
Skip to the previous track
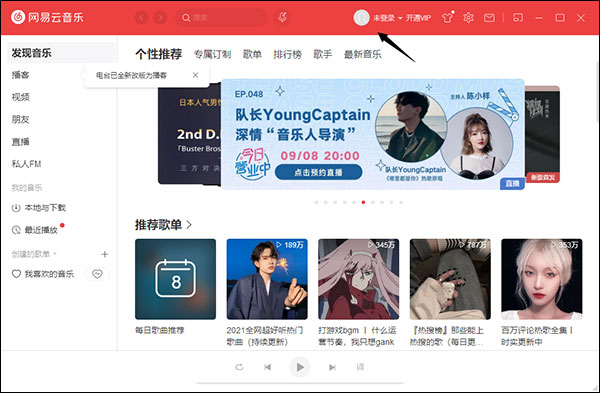pos(267,367)
